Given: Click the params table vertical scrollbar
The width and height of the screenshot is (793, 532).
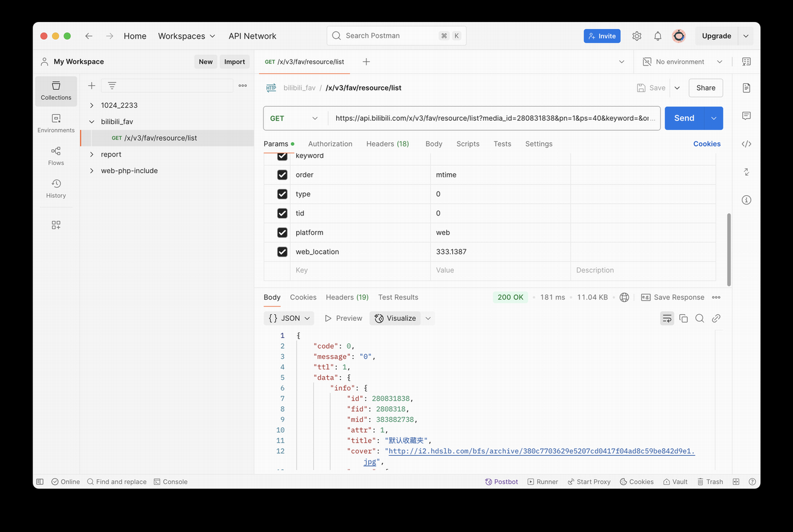Looking at the screenshot, I should tap(729, 249).
